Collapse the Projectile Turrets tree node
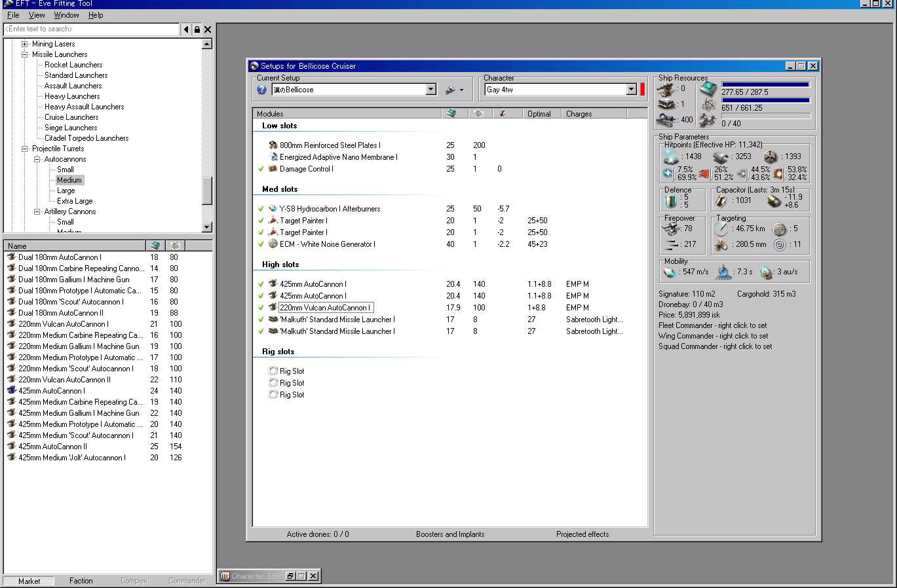Viewport: 897px width, 588px height. pyautogui.click(x=25, y=149)
